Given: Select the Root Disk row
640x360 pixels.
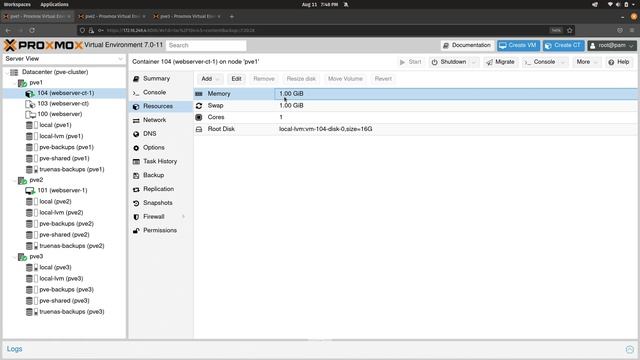Looking at the screenshot, I should (x=416, y=129).
